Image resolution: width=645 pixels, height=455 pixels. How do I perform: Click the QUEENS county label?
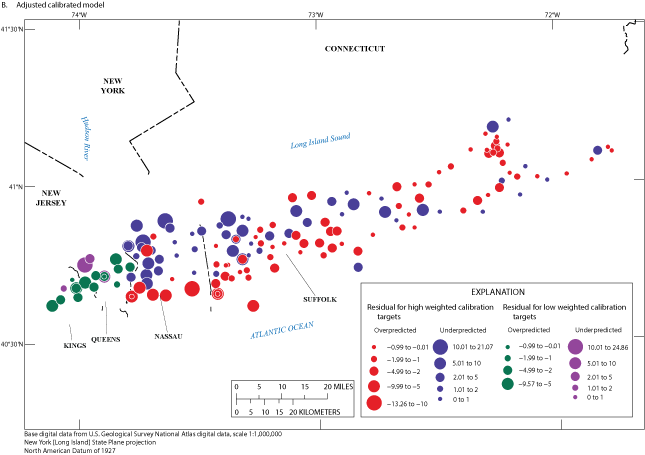click(105, 339)
